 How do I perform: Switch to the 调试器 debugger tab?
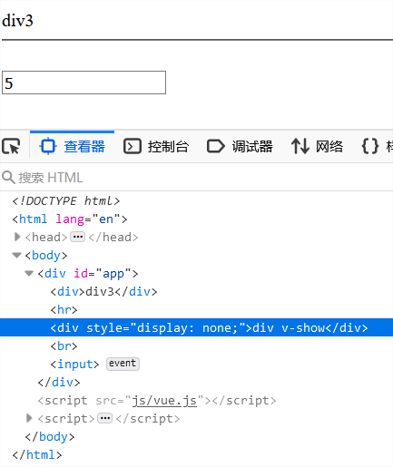coord(240,146)
